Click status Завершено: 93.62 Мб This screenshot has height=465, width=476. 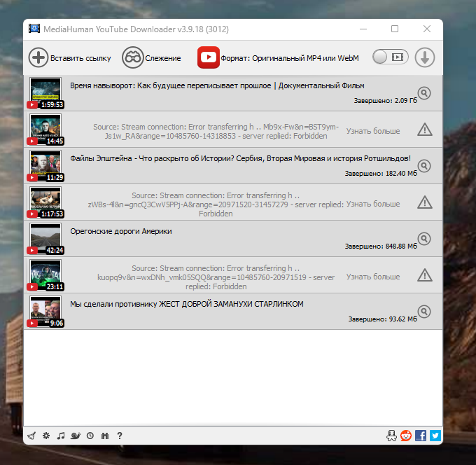coord(383,319)
